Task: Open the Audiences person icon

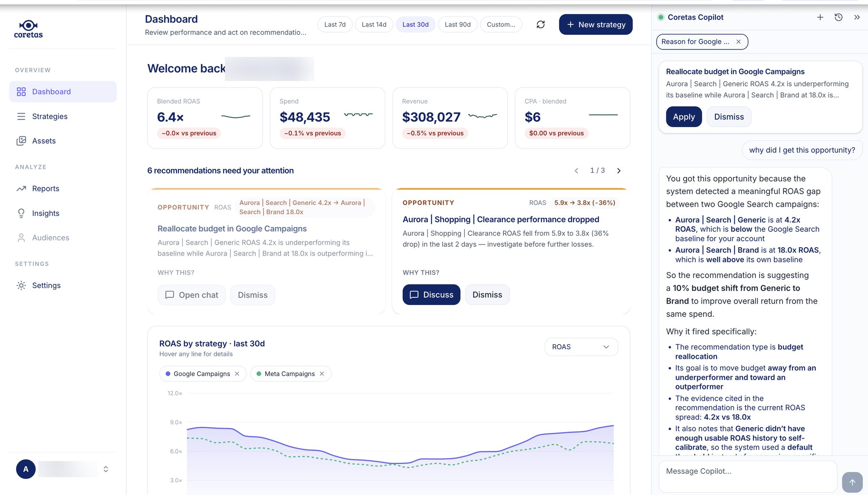Action: 21,238
